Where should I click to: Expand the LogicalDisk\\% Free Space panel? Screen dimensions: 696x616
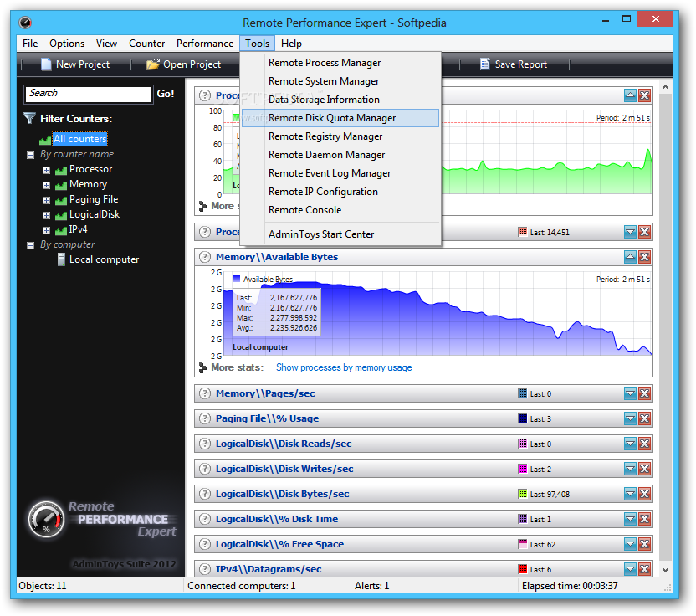point(630,544)
